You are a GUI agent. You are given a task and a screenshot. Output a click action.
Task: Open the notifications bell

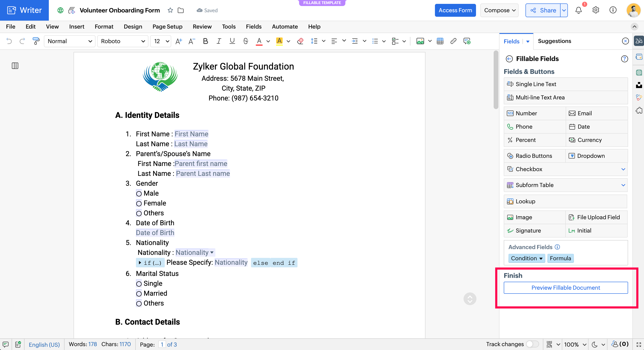578,10
